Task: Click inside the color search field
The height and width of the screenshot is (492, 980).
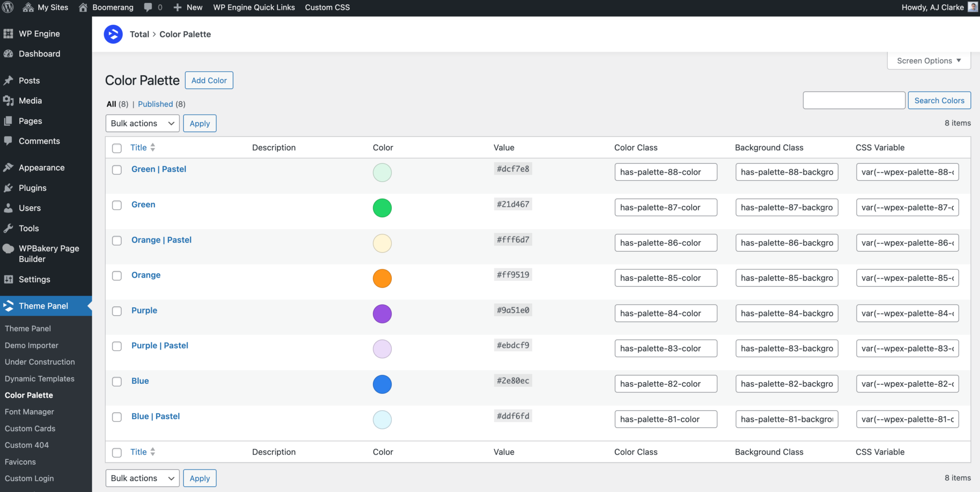Action: pyautogui.click(x=854, y=100)
